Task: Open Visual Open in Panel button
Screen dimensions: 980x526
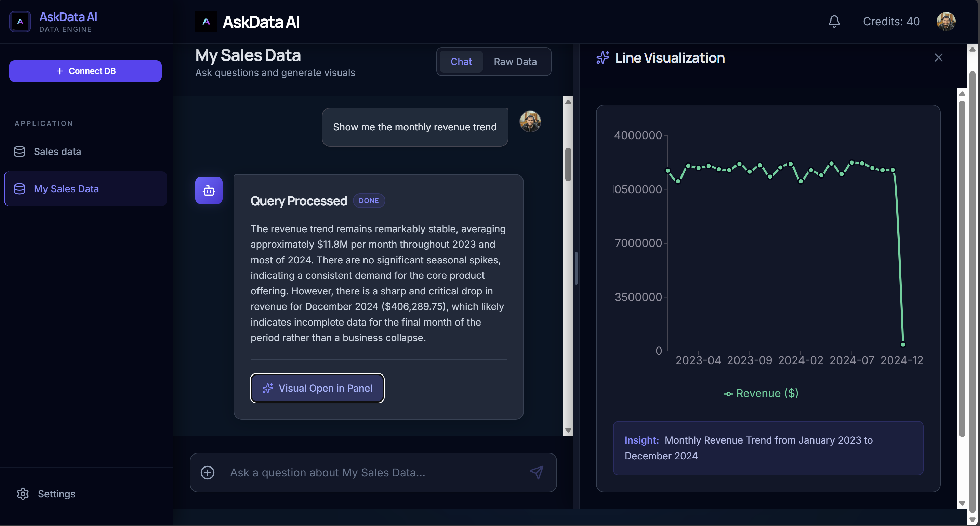Action: coord(317,388)
